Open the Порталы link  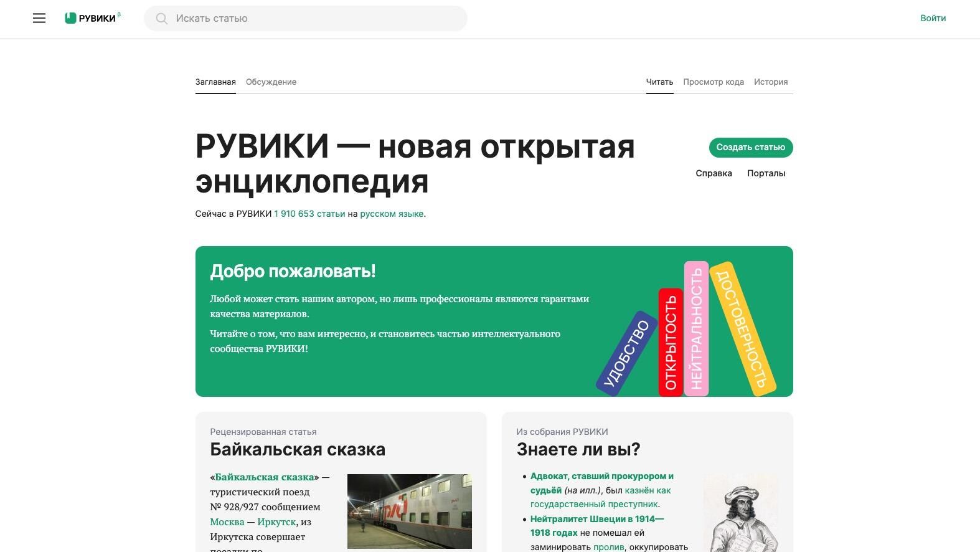click(x=766, y=173)
